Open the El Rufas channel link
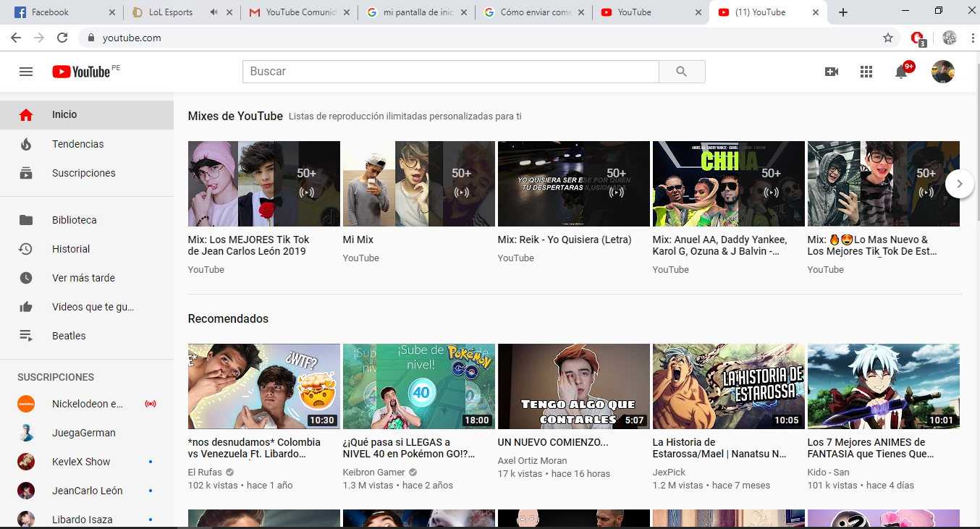Image resolution: width=980 pixels, height=529 pixels. pyautogui.click(x=205, y=471)
